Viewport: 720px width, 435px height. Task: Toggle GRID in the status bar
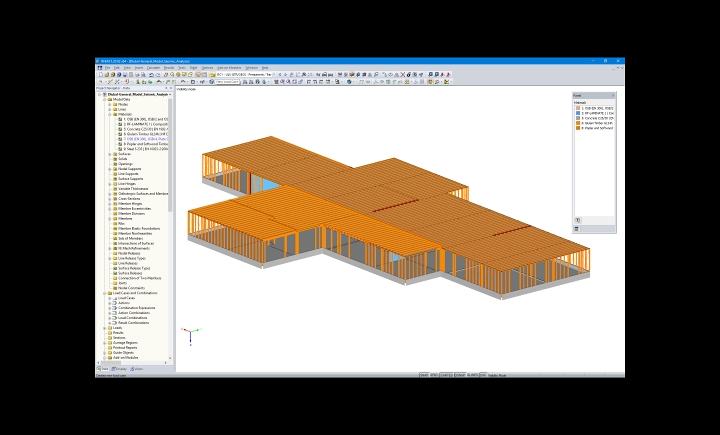point(434,375)
